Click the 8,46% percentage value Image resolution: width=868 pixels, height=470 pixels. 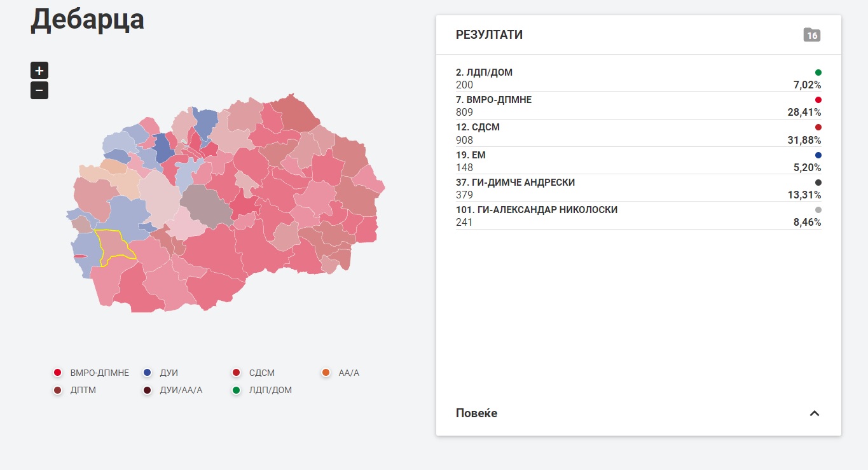point(807,223)
